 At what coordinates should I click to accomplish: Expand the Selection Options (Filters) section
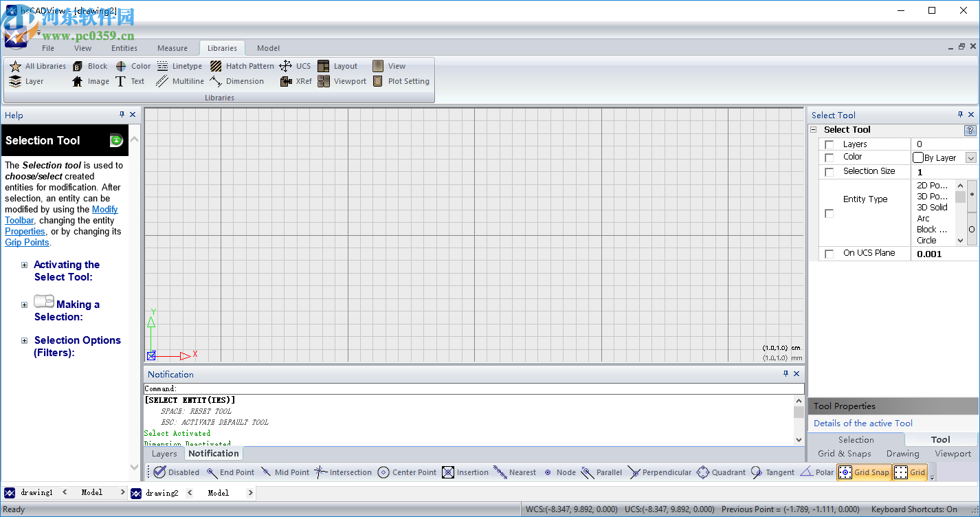coord(25,340)
